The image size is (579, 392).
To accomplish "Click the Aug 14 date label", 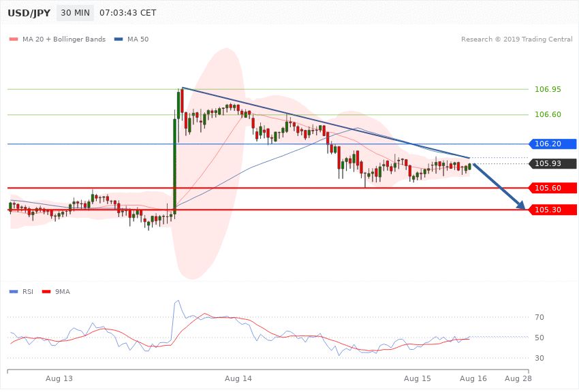I will [238, 378].
